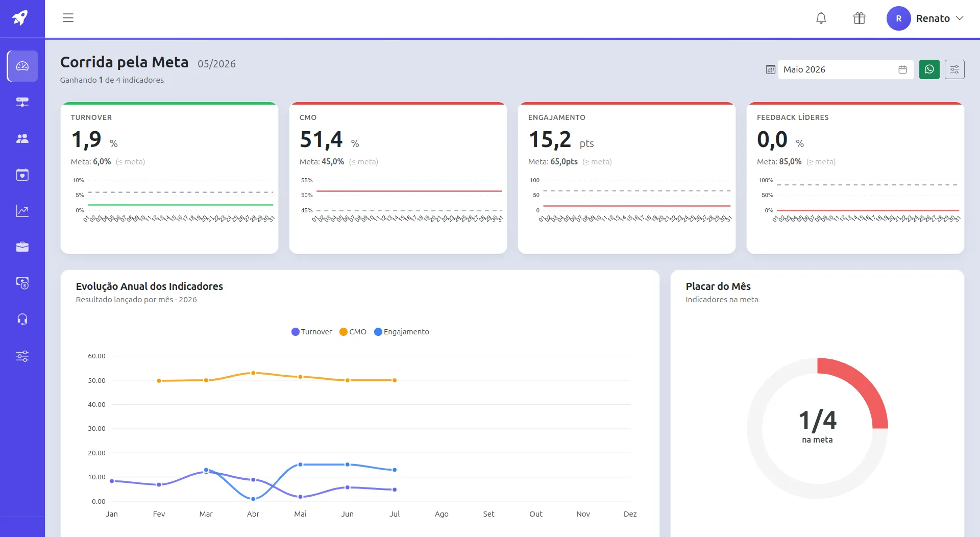980x537 pixels.
Task: Click the R user avatar
Action: [x=898, y=18]
